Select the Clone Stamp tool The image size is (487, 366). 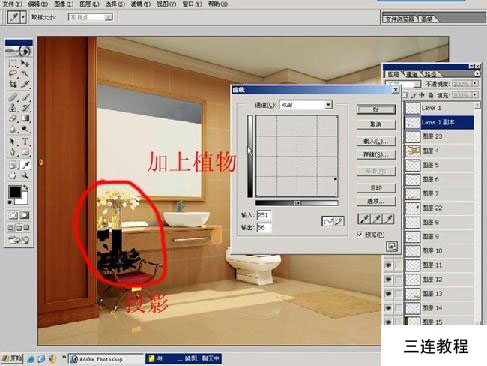(x=13, y=108)
